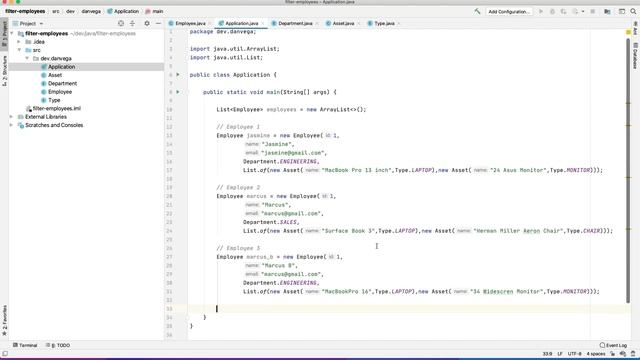The height and width of the screenshot is (360, 640).
Task: Collapse the src folder
Action: point(19,50)
